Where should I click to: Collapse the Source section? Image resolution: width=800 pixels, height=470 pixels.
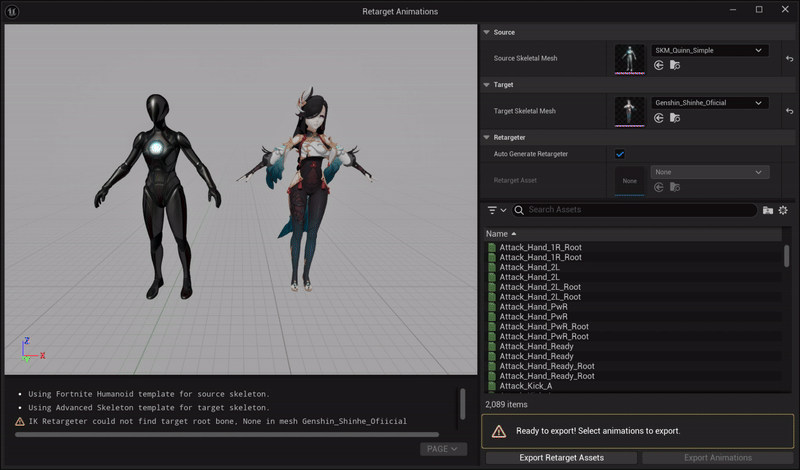[486, 32]
